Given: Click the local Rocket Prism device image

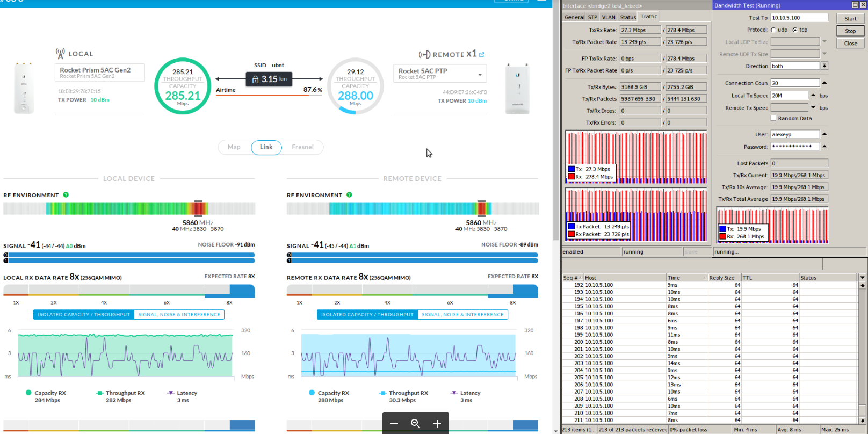Looking at the screenshot, I should (24, 88).
